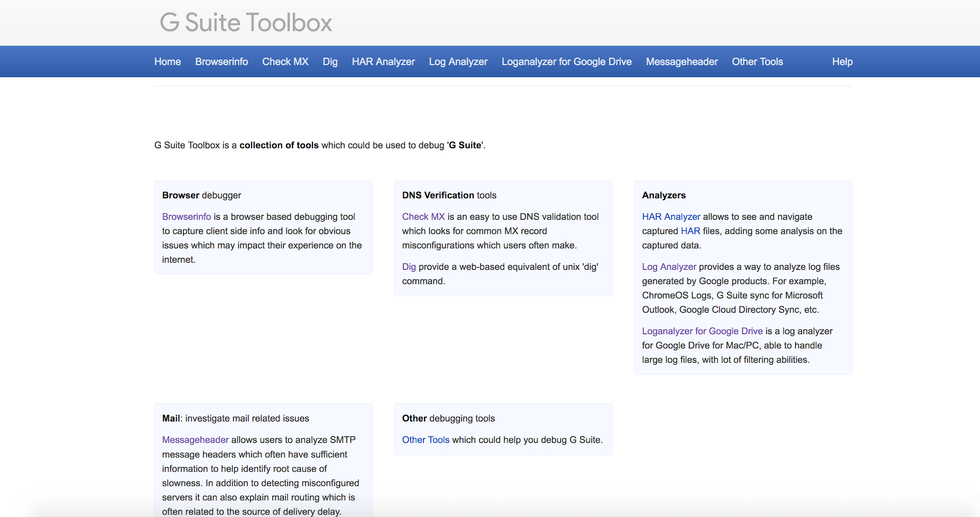Click Loganalyzer for Google Drive link in Analyzers

(x=702, y=331)
